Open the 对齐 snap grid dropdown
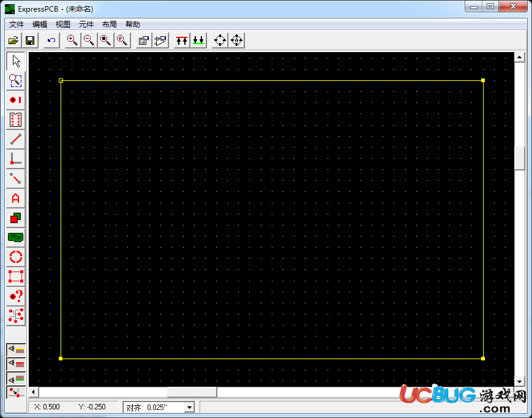This screenshot has height=418, width=532. [x=189, y=407]
